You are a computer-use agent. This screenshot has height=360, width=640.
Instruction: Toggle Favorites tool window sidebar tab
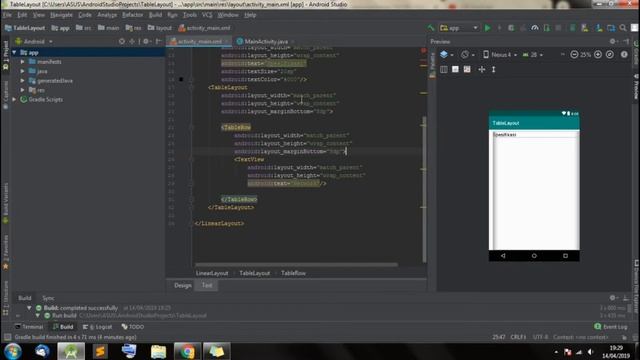pyautogui.click(x=5, y=252)
